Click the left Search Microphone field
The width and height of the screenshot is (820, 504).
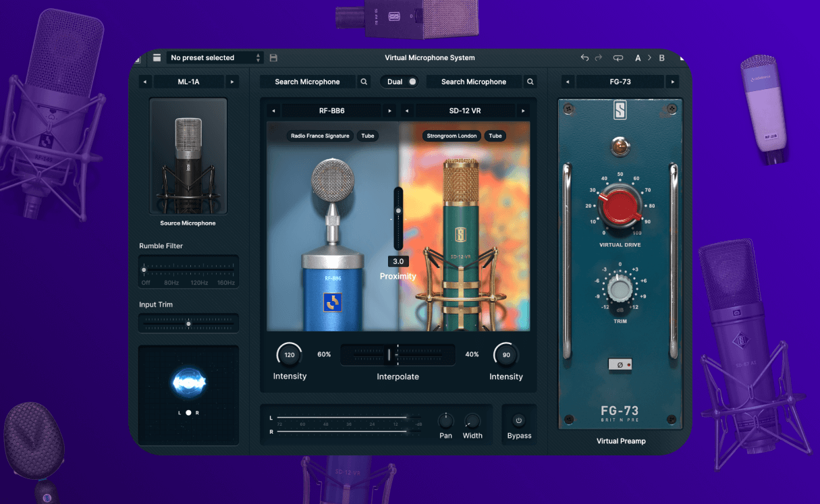[308, 82]
